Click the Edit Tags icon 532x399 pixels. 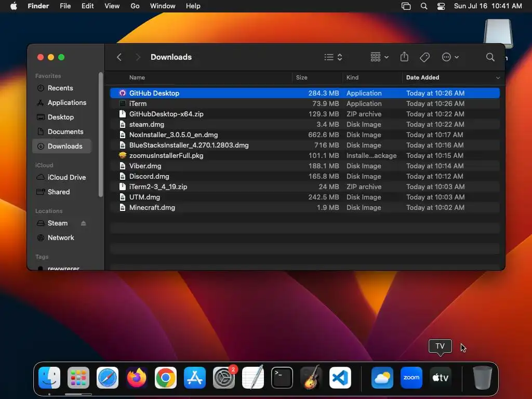(424, 57)
